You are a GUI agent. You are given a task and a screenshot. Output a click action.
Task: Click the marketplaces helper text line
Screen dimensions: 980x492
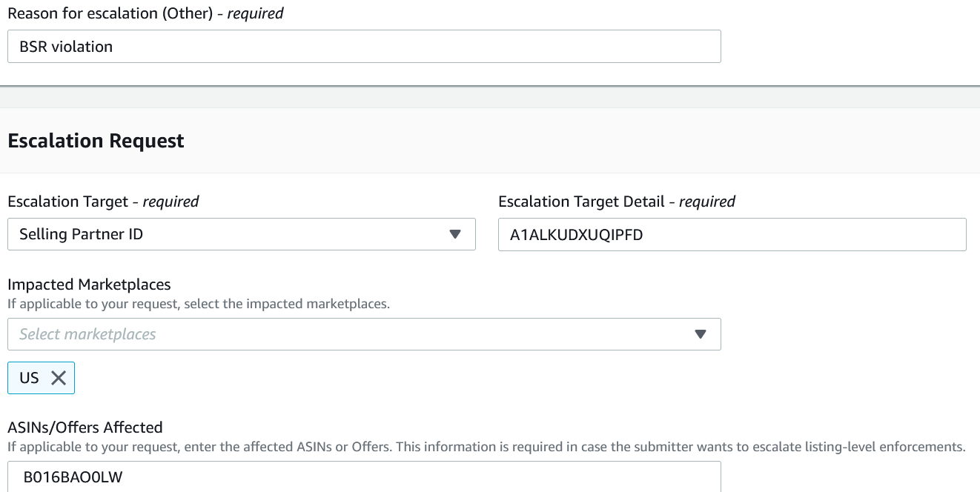click(199, 304)
